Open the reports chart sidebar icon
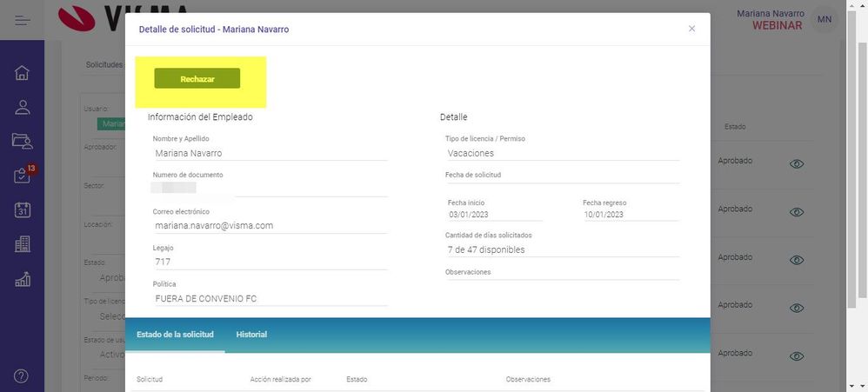 pos(22,279)
